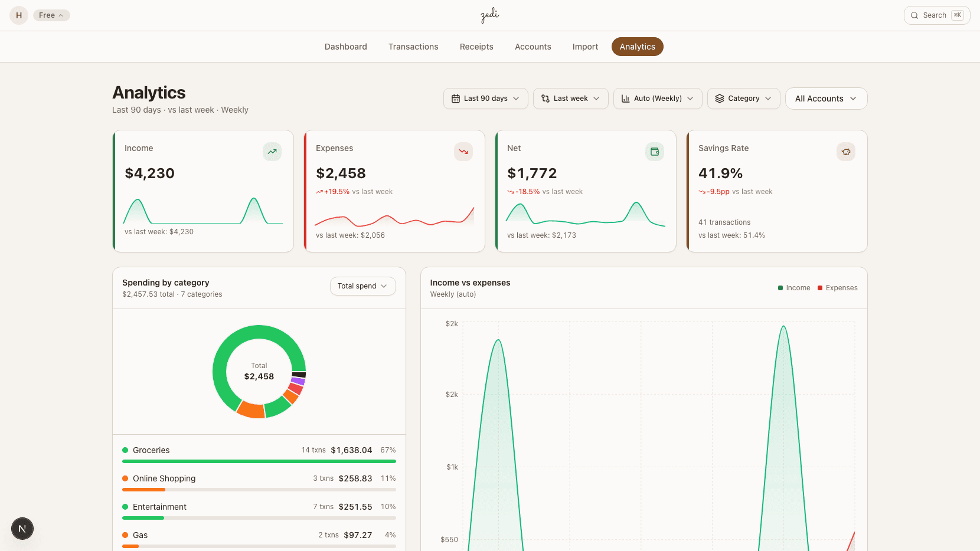Click the Groceries progress bar

(x=259, y=461)
